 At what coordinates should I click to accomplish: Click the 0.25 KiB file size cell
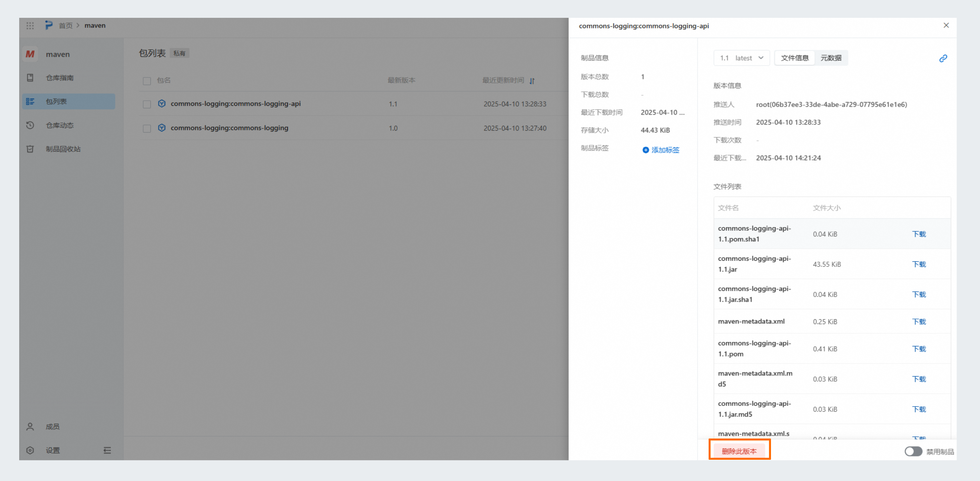[825, 322]
